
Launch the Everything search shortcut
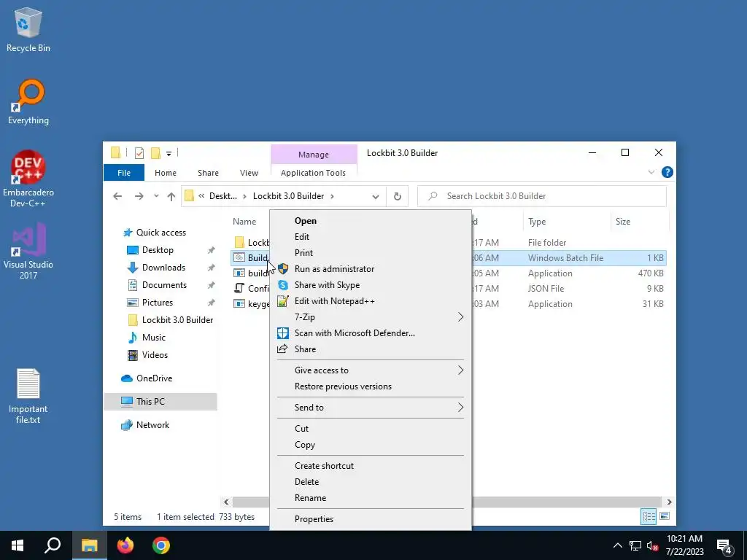(28, 102)
